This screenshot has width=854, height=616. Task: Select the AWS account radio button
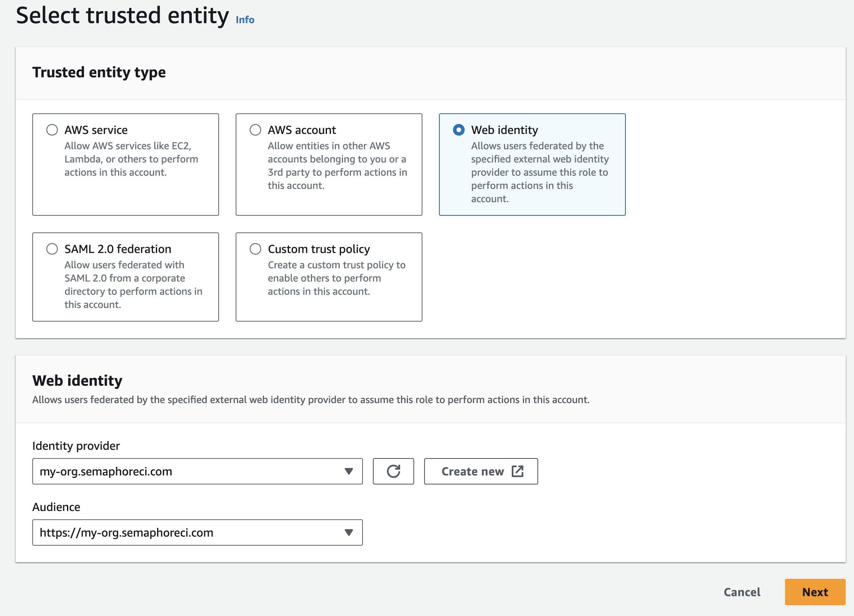point(255,130)
